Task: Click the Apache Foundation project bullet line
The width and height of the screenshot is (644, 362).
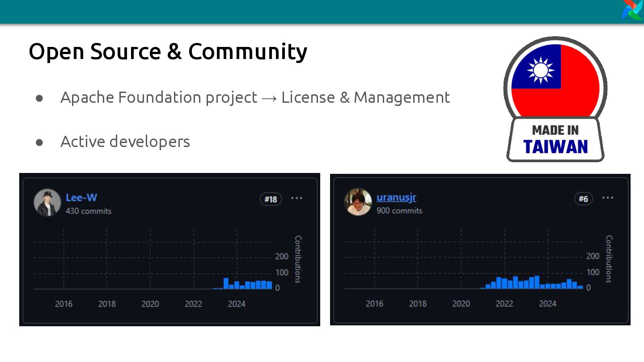Action: [255, 97]
